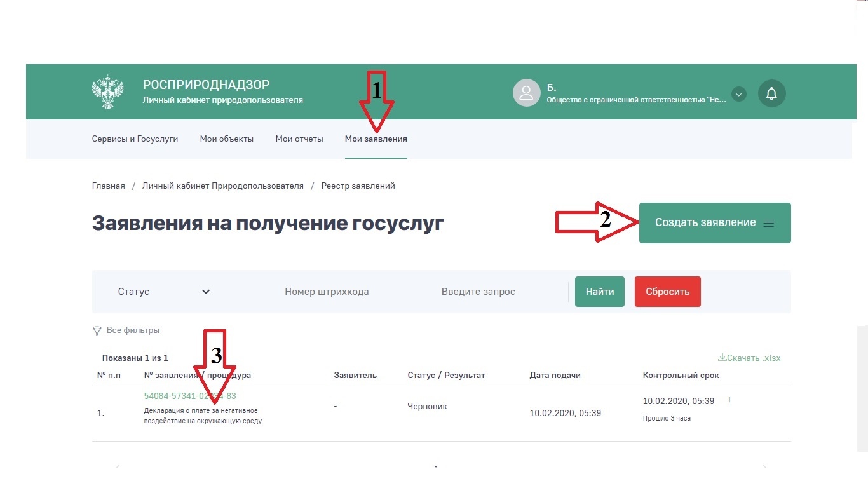
Task: Click the hamburger icon on Создать заявление
Action: 769,223
